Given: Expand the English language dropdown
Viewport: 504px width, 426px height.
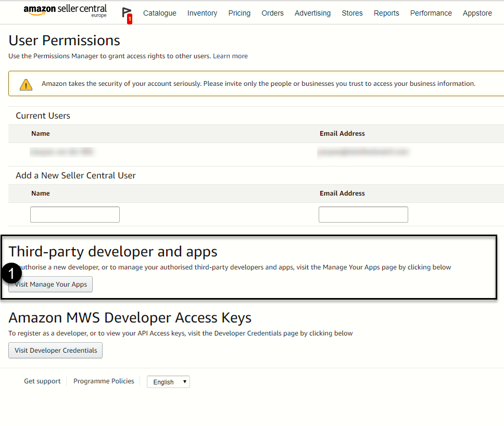Looking at the screenshot, I should pyautogui.click(x=168, y=382).
